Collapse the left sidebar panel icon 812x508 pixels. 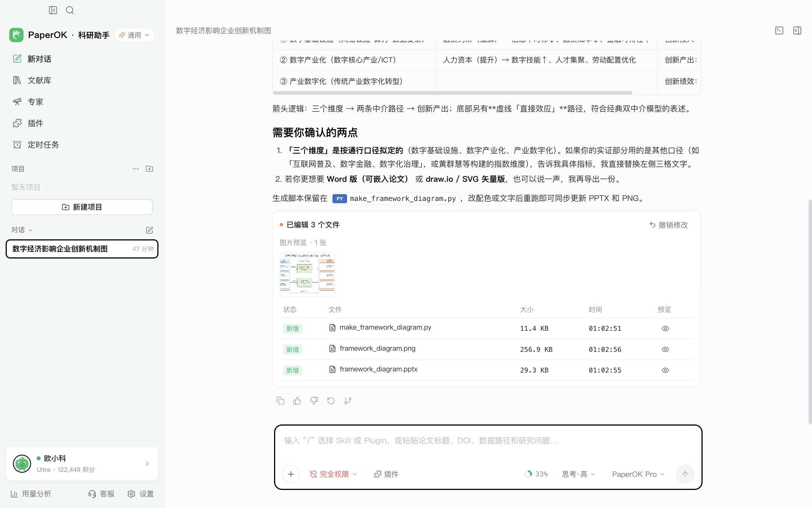(x=53, y=10)
